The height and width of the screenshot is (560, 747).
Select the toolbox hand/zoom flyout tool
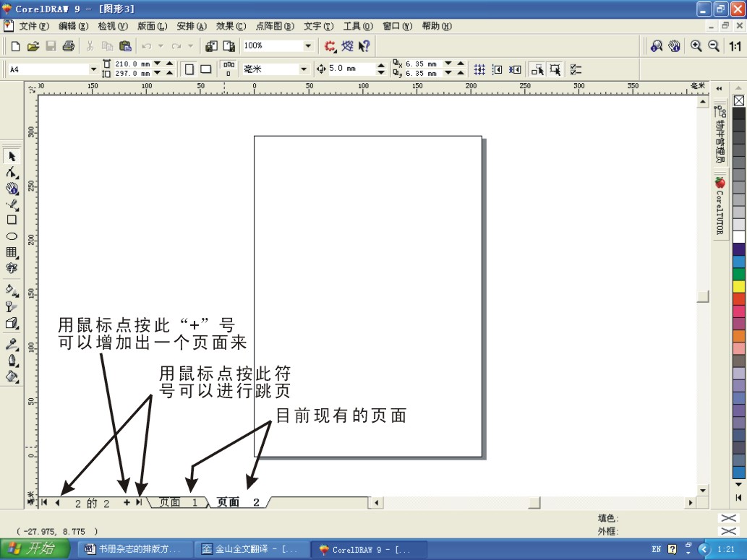(12, 189)
